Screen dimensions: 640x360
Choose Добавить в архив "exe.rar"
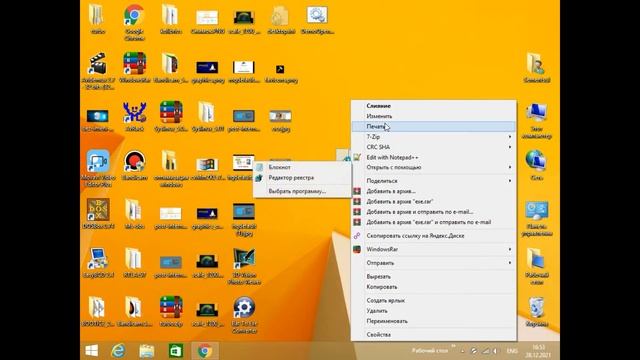pyautogui.click(x=433, y=202)
